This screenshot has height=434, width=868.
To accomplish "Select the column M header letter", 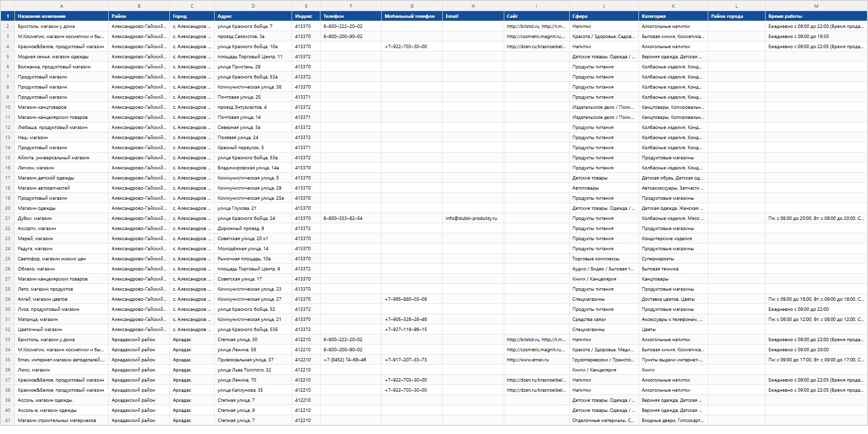I will (816, 6).
